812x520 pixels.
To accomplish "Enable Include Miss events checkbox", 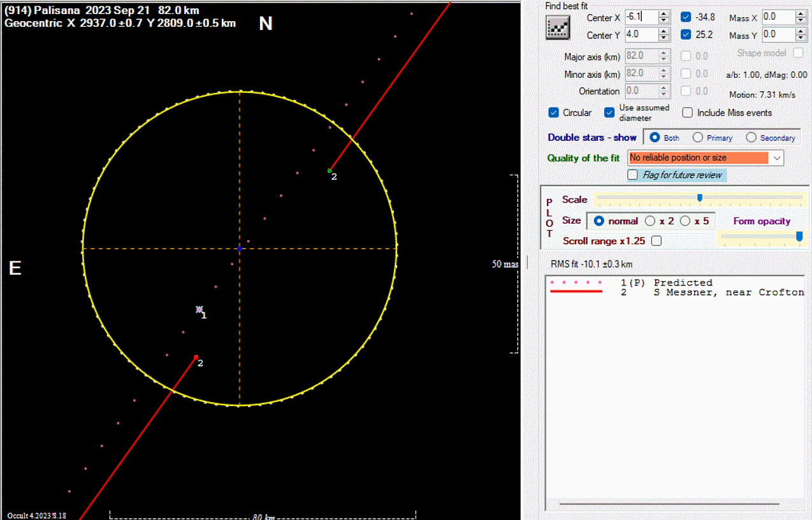I will coord(688,113).
